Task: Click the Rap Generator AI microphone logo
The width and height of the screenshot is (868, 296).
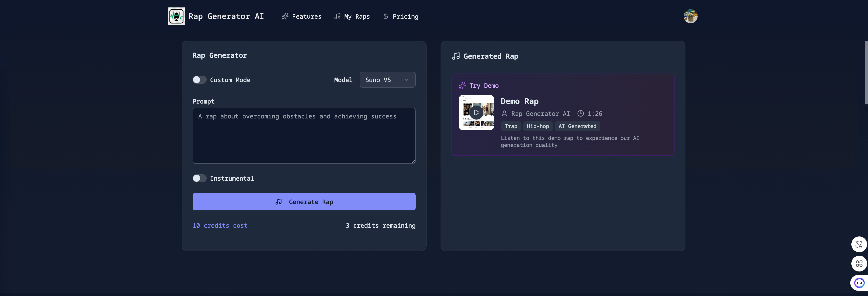Action: [176, 16]
